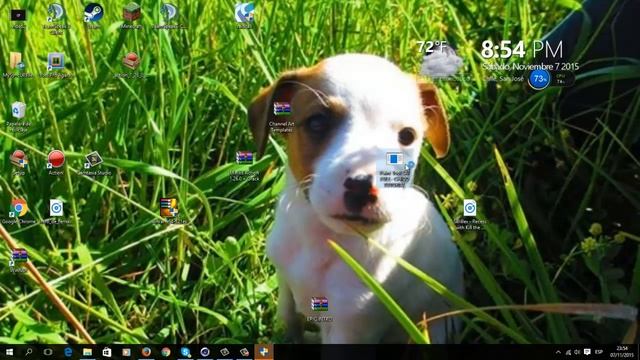Click the blue 73% CPU meter gadget
Image resolution: width=640 pixels, height=360 pixels.
(539, 79)
